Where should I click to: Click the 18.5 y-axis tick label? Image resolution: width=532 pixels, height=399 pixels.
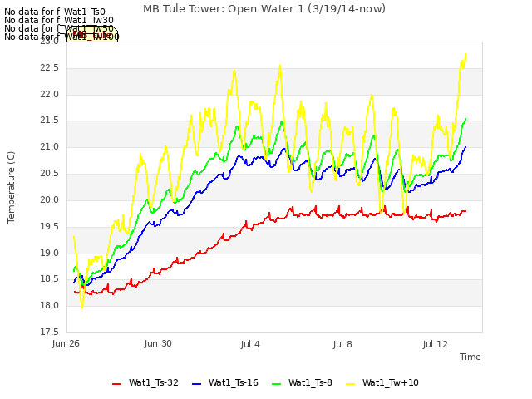[49, 279]
